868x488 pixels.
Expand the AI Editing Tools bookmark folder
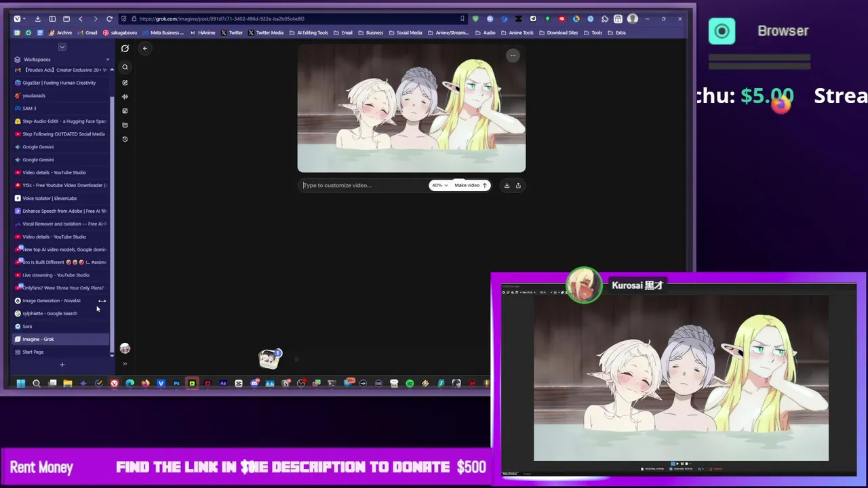(309, 33)
